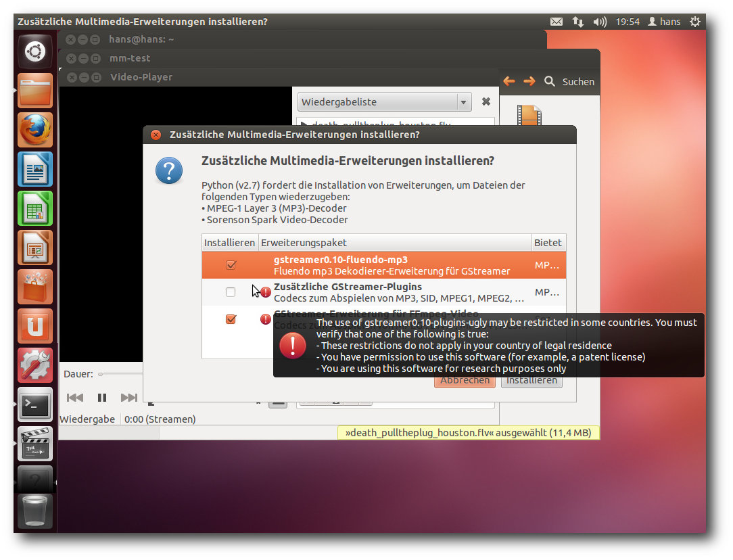Sort by the Erweiterungspaket column header

coord(395,243)
